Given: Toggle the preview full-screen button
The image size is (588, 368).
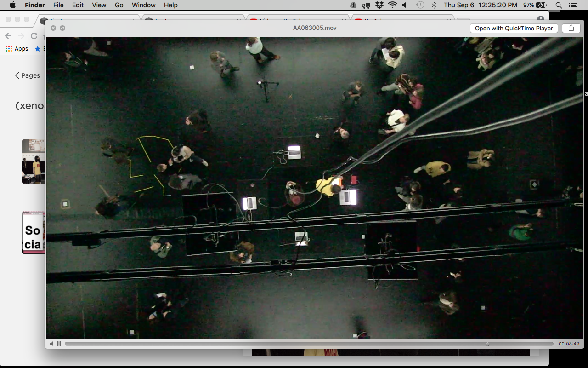Looking at the screenshot, I should [x=62, y=28].
